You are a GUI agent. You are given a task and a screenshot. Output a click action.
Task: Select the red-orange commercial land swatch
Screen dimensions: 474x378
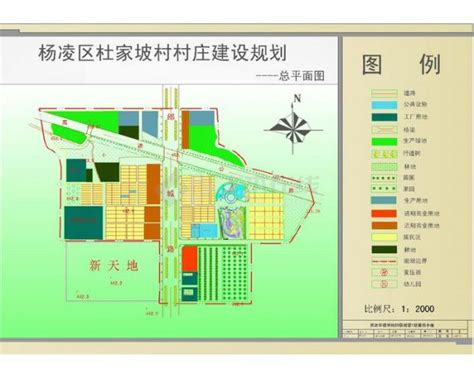coord(384,213)
